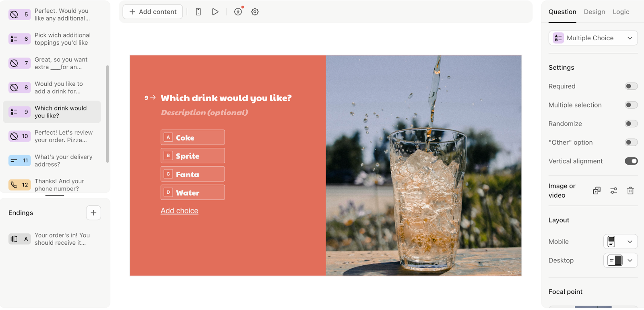Open question 7 'Great, so you want extra'

click(52, 63)
